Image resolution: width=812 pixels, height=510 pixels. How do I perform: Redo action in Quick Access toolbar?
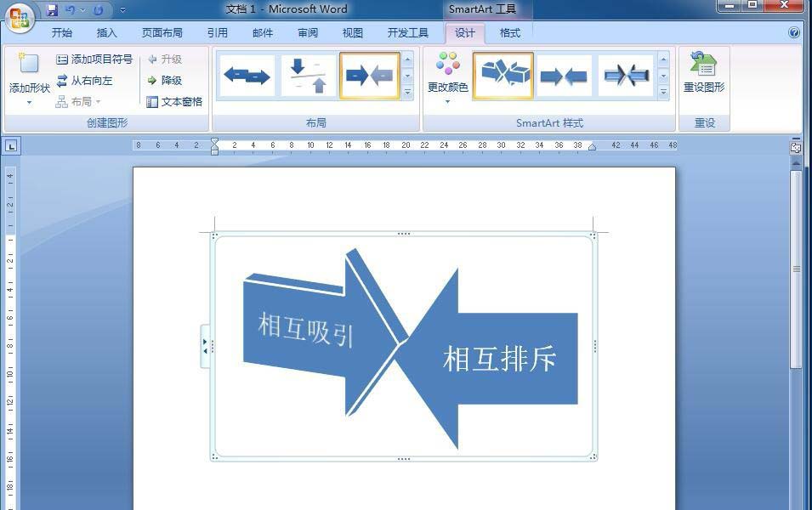98,10
